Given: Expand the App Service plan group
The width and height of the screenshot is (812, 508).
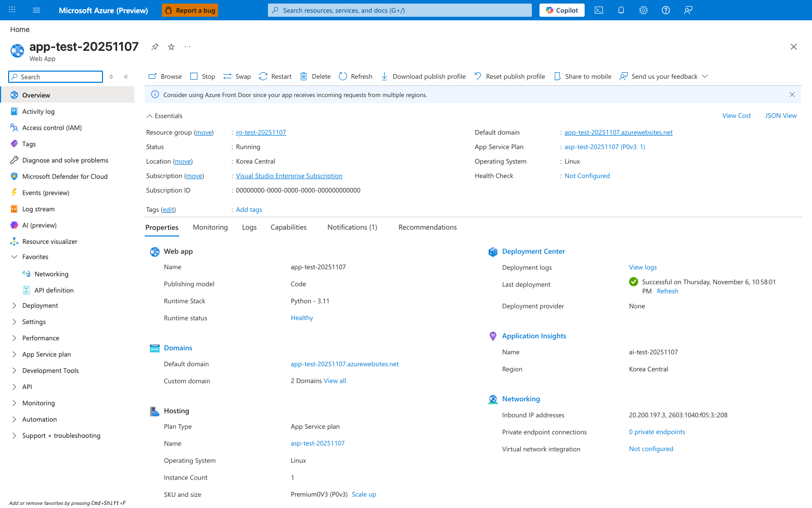Looking at the screenshot, I should click(x=14, y=354).
